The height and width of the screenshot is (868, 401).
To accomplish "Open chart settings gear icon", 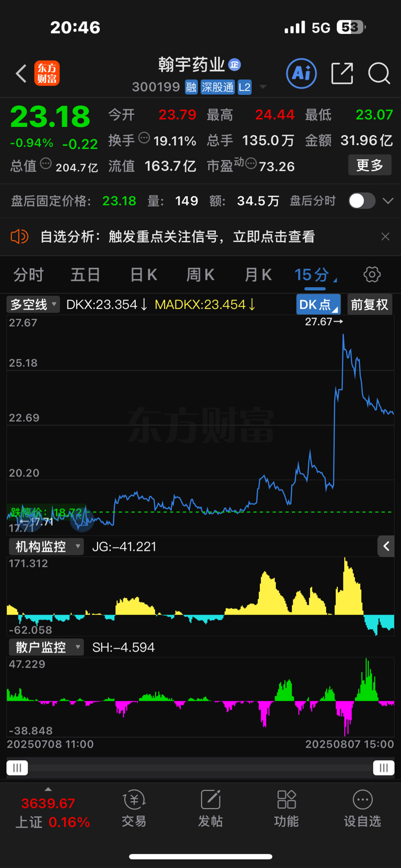I will [372, 275].
